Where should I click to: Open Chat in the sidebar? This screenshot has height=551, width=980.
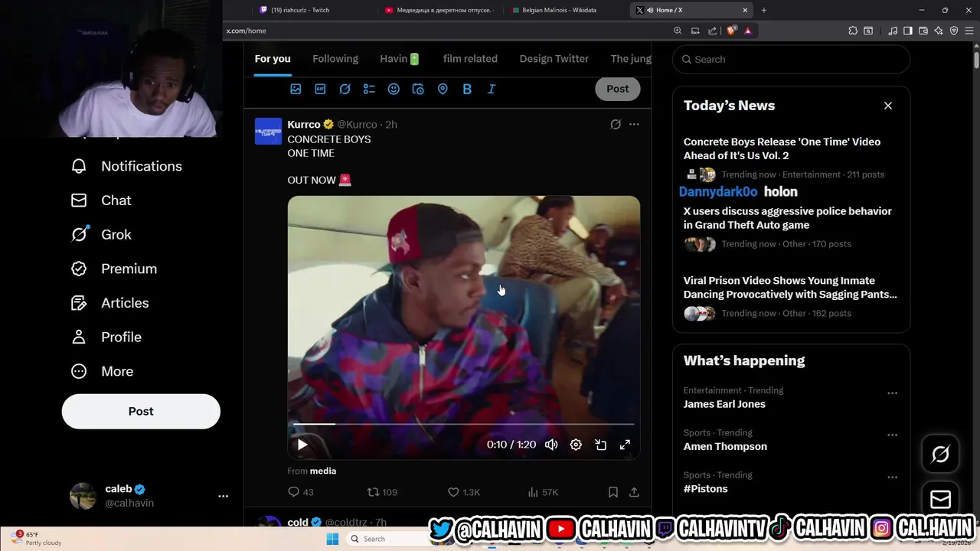(101, 201)
